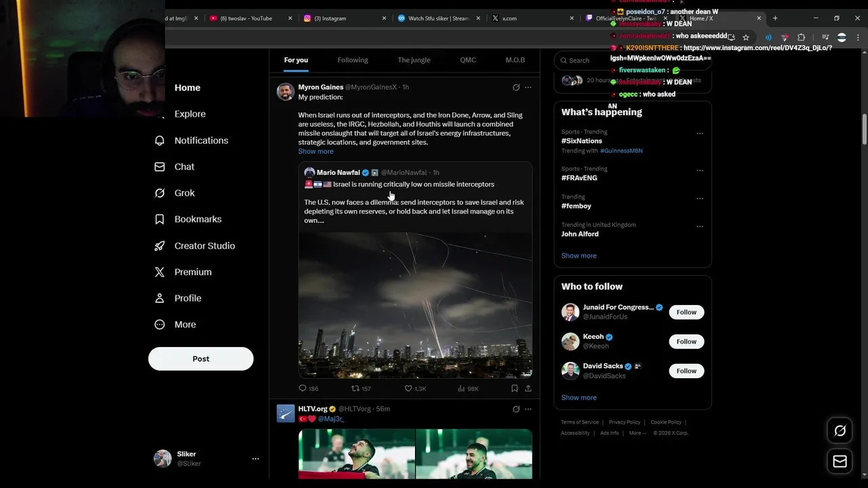Select the For you tab

296,60
